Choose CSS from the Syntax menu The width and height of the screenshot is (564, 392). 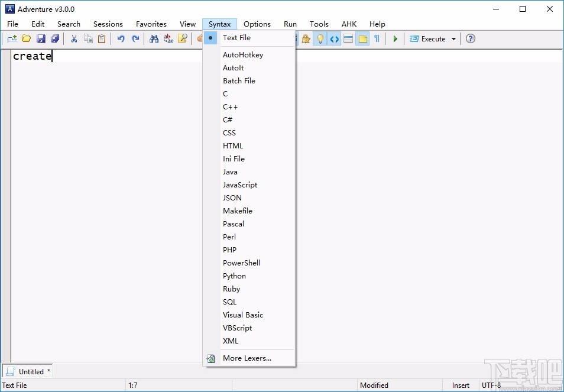[249, 132]
